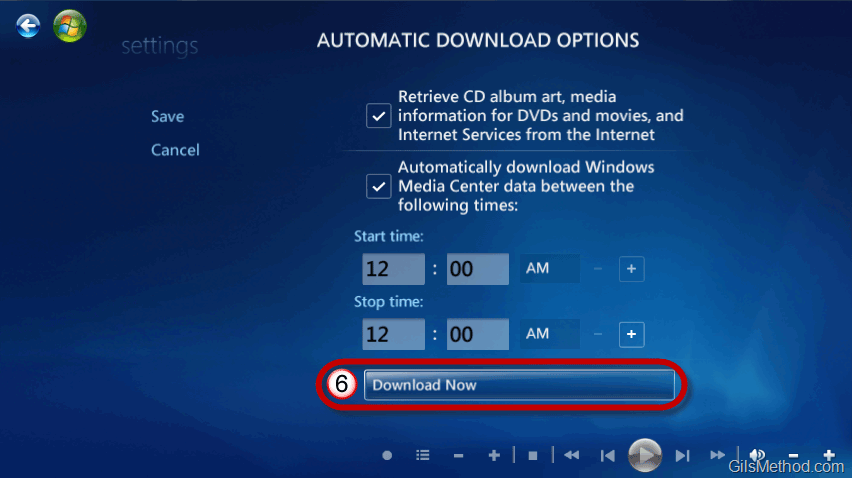Click the Stop time AM field
This screenshot has height=478, width=852.
[x=549, y=334]
